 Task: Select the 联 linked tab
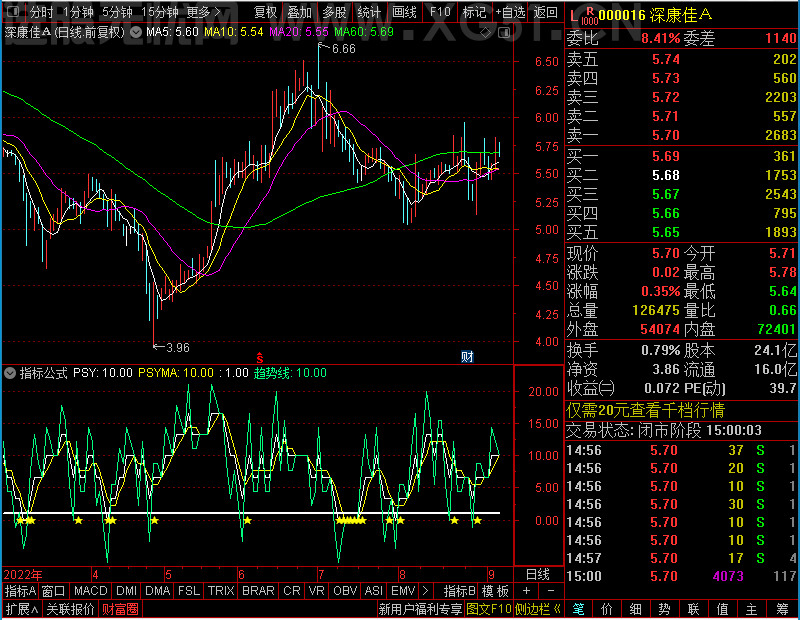(x=693, y=609)
